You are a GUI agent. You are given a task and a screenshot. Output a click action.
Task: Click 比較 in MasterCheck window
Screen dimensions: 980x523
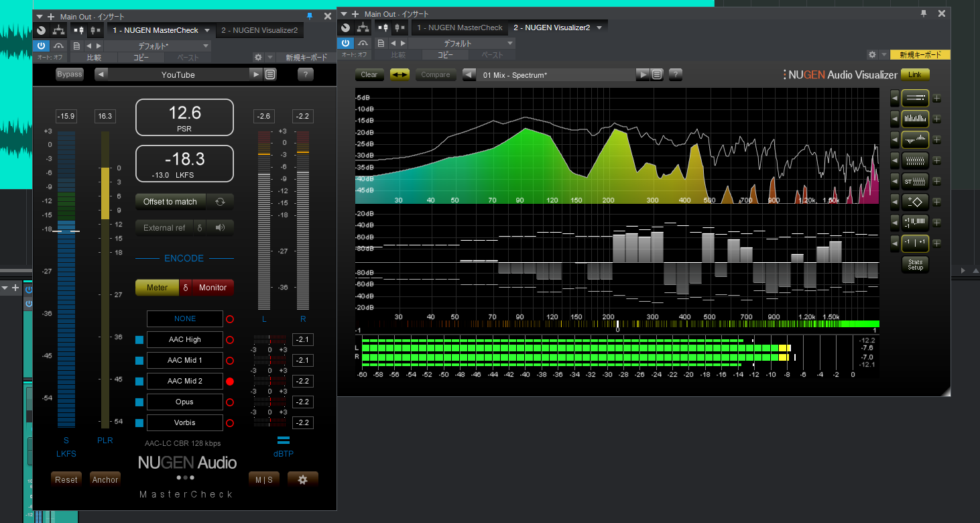pyautogui.click(x=94, y=58)
